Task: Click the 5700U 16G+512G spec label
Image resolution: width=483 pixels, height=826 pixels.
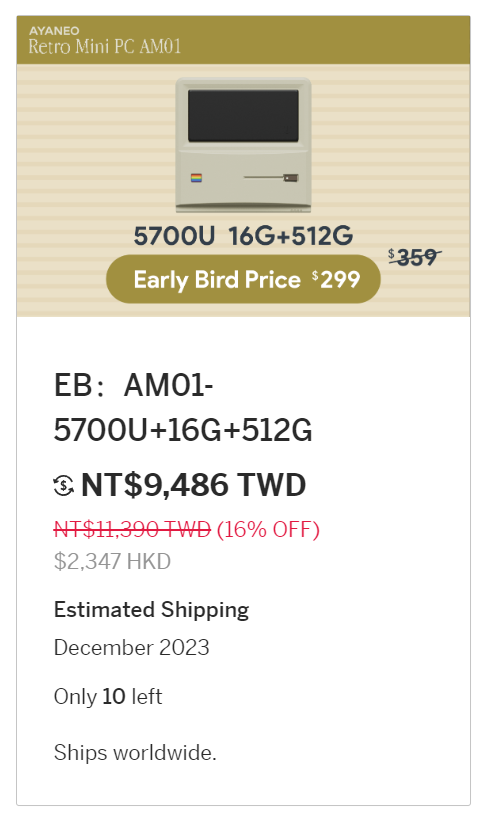Action: pos(243,235)
